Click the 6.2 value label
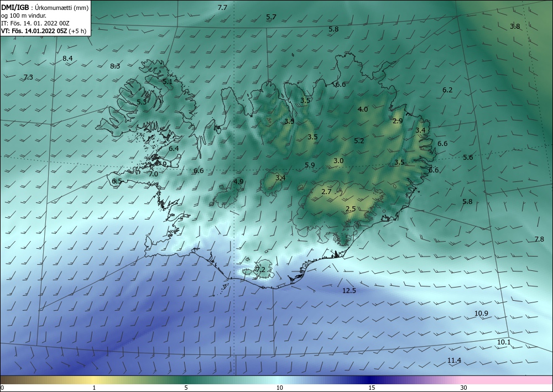This screenshot has width=553, height=392. pos(447,90)
